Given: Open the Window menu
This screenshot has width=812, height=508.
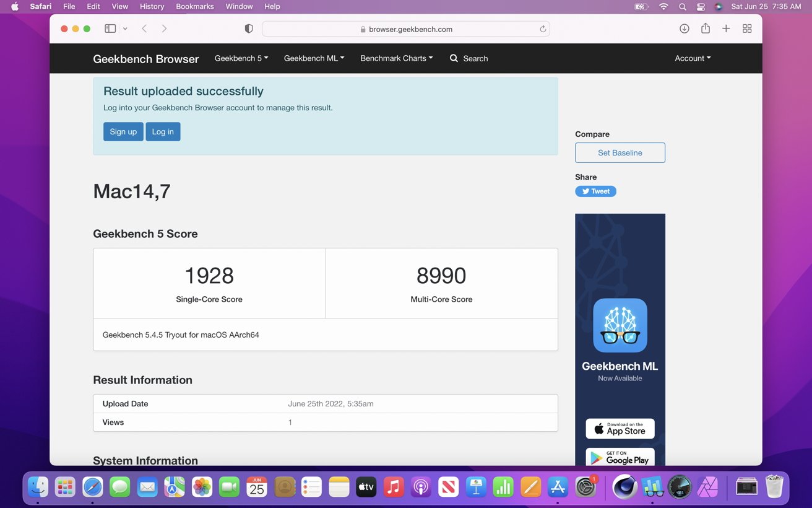Looking at the screenshot, I should click(239, 6).
